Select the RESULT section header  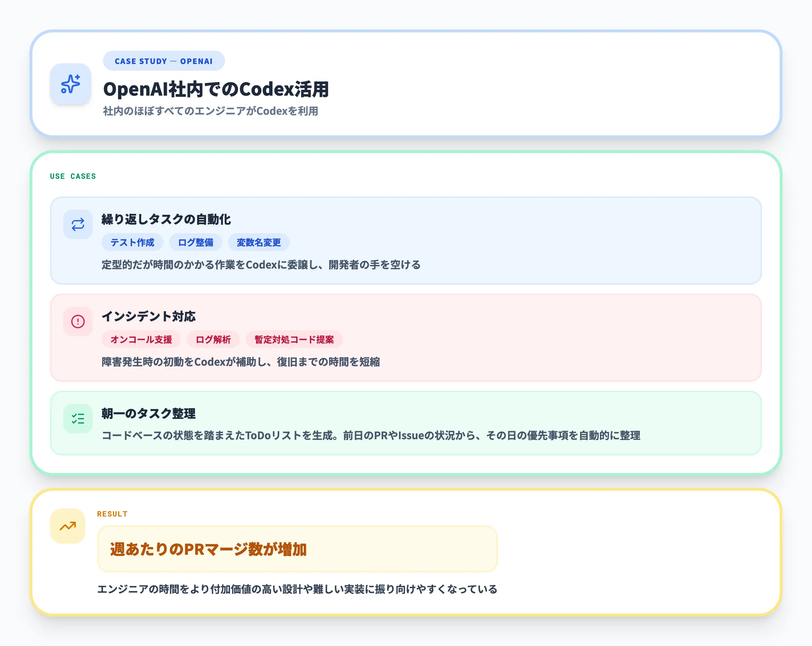click(112, 514)
